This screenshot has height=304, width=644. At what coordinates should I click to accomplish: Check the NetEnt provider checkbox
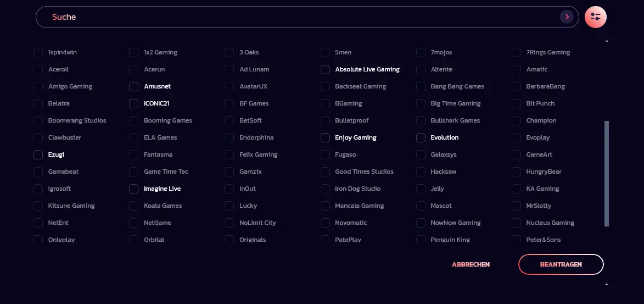[x=38, y=223]
